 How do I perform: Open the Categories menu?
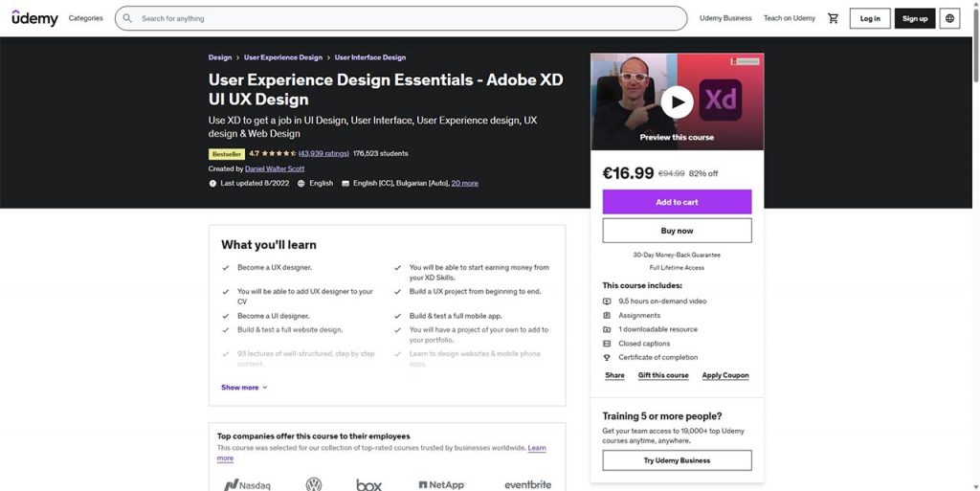click(85, 18)
